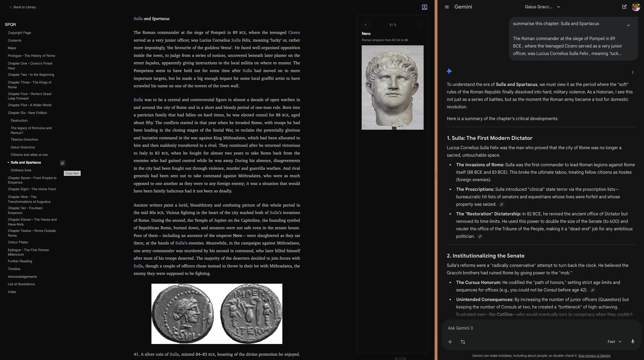Open source link after Cursus Honorum bullet
Image resolution: width=644 pixels, height=360 pixels.
(x=592, y=290)
